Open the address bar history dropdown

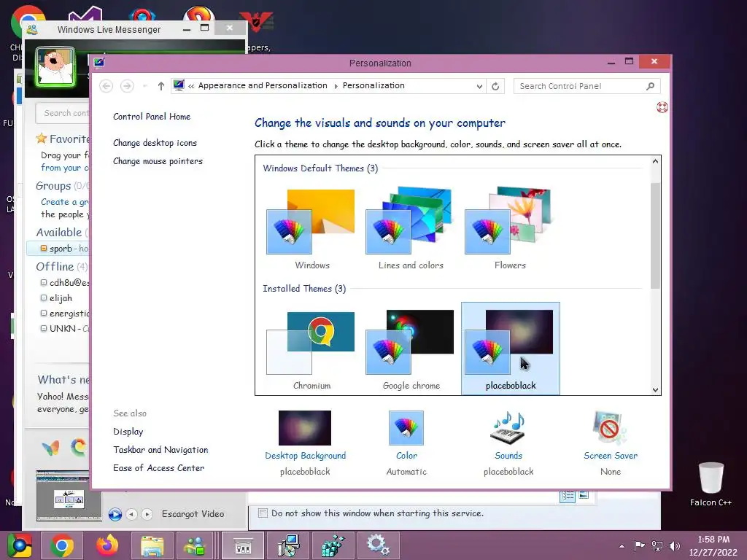479,86
